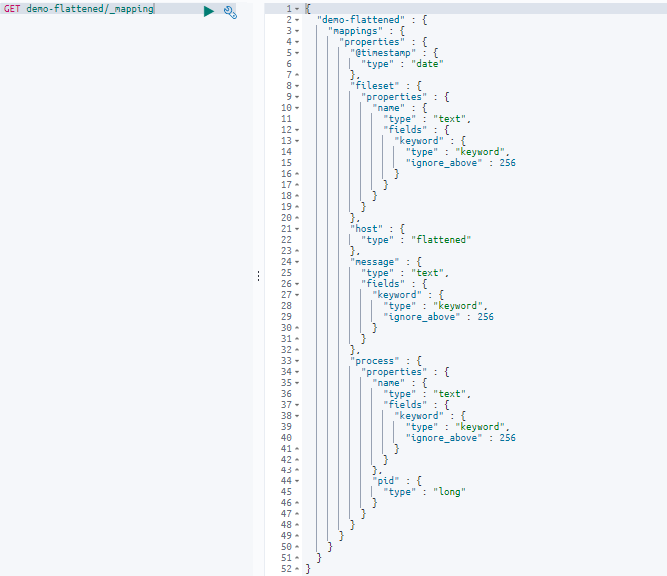Click the "text" type value on line 25
667x576 pixels.
tap(427, 273)
